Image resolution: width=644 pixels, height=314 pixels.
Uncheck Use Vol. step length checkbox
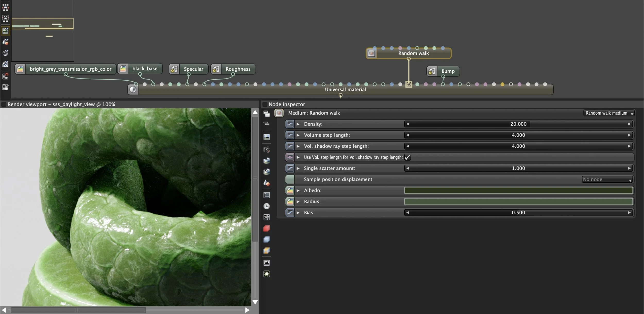click(x=408, y=157)
